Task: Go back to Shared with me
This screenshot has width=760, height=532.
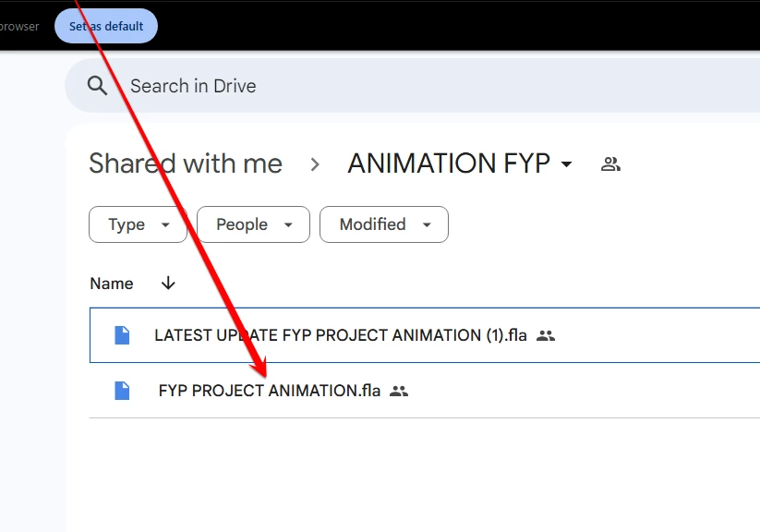Action: (186, 163)
